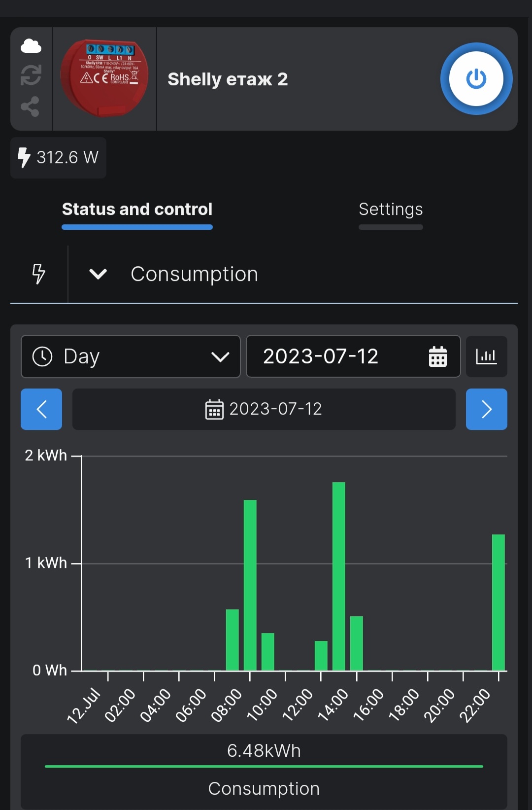This screenshot has width=532, height=810.
Task: Open the Day period dropdown
Action: point(131,356)
